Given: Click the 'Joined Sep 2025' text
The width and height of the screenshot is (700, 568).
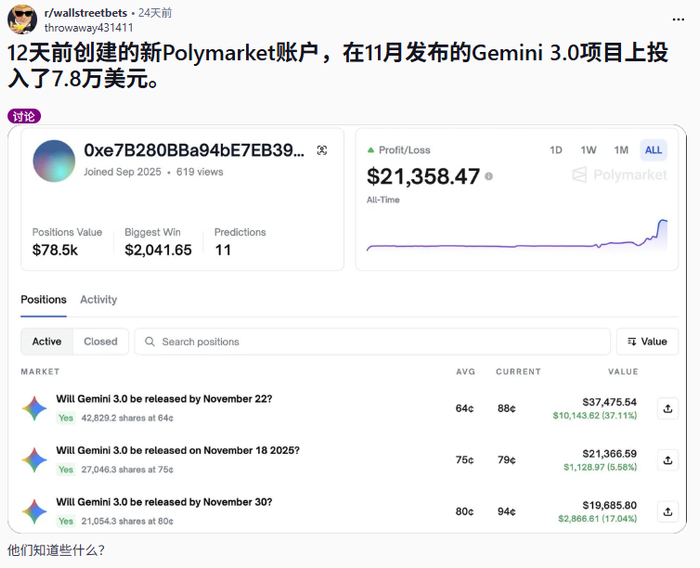Looking at the screenshot, I should coord(122,172).
